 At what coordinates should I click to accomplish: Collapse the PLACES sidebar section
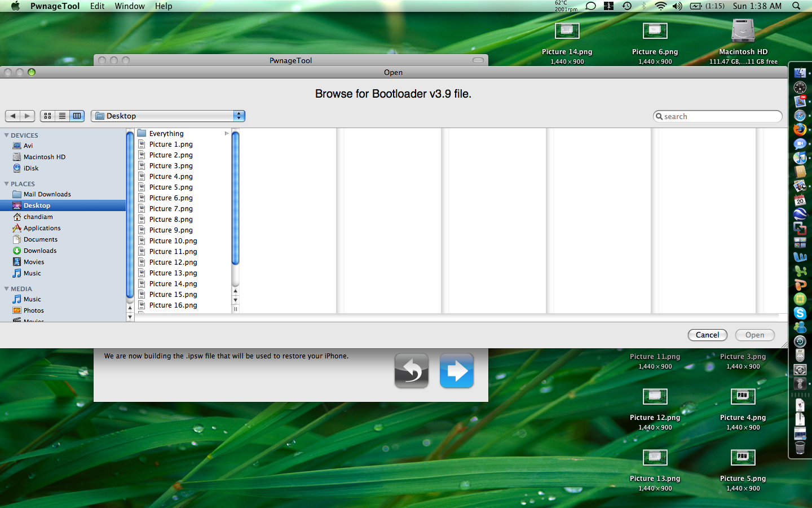coord(6,184)
